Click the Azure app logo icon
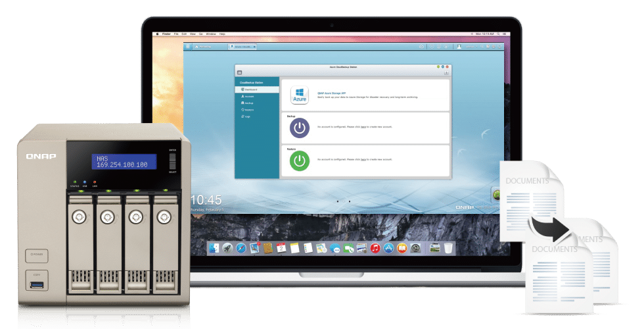Viewport: 644px width, 329px height. (x=300, y=95)
